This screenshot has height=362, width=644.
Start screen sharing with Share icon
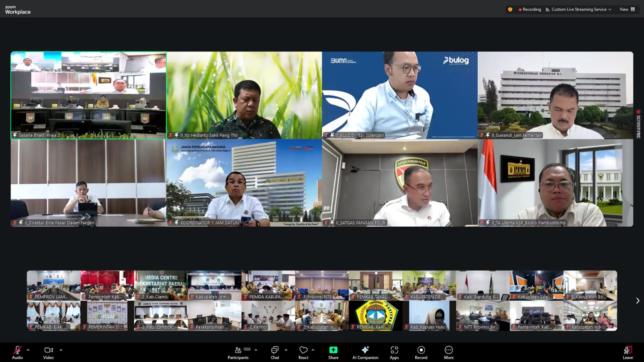(333, 350)
